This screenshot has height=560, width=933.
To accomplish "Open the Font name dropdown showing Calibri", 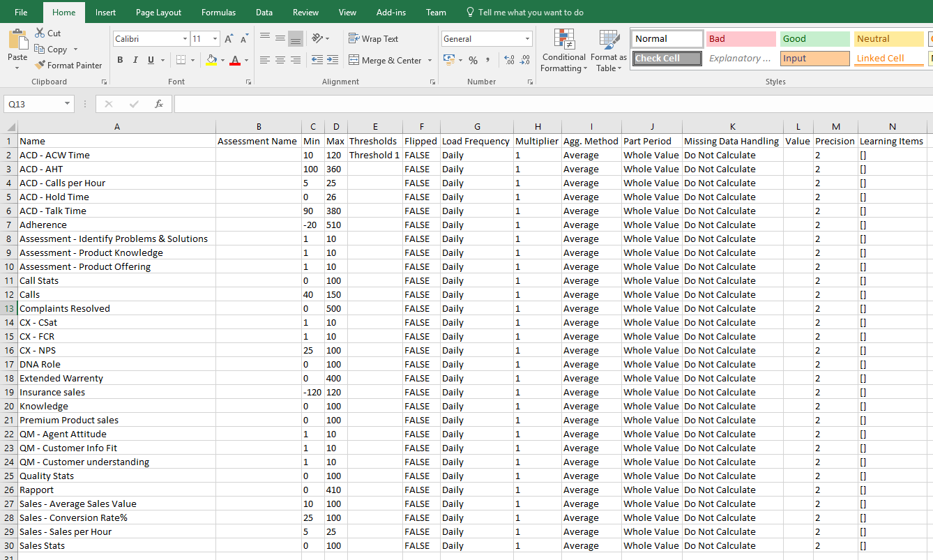I will point(185,39).
